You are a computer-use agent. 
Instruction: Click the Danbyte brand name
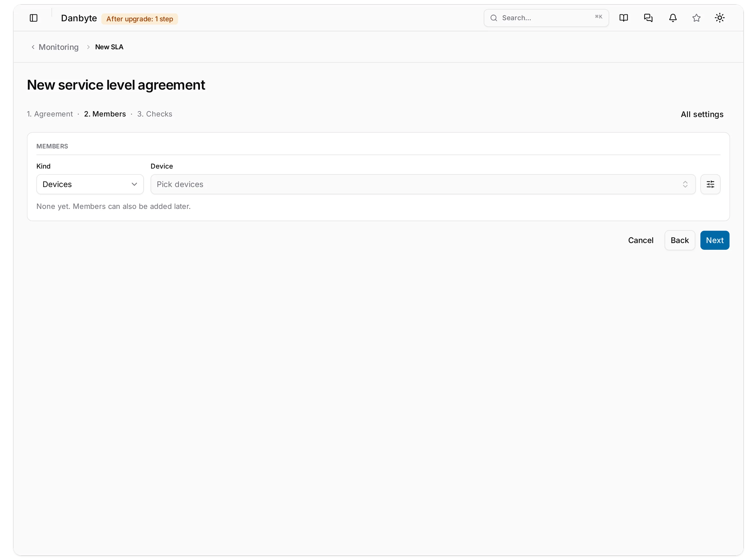point(79,18)
